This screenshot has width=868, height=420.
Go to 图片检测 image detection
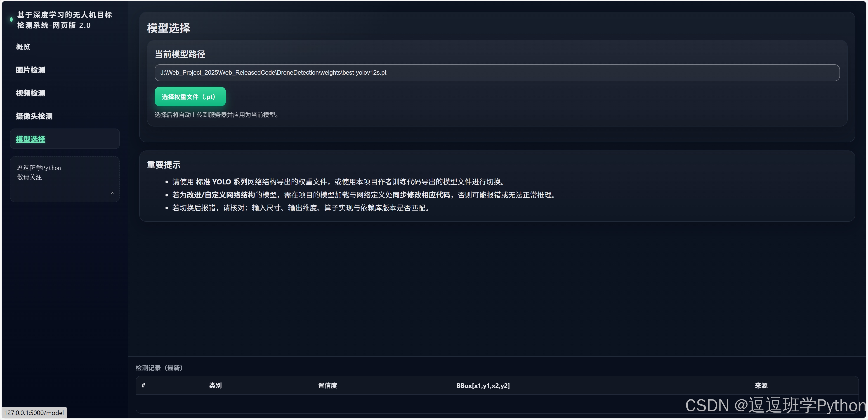coord(30,70)
